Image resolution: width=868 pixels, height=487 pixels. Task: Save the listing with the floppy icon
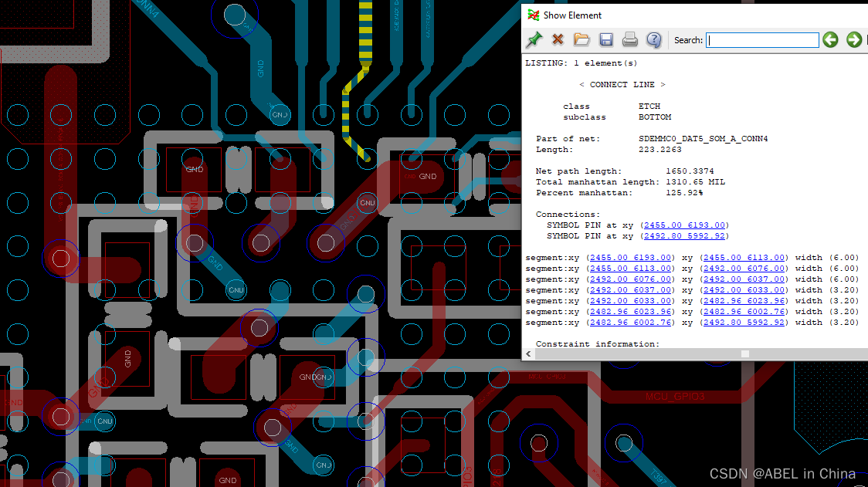click(606, 40)
